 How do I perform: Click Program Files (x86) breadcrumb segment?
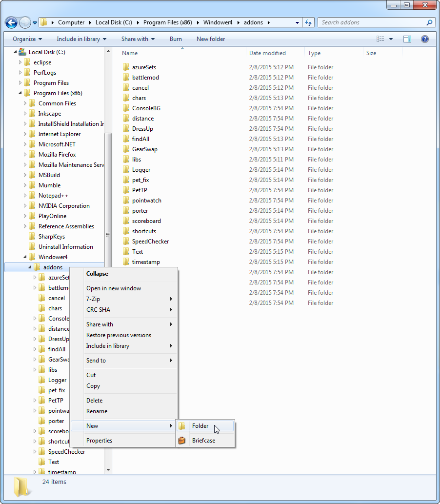(x=168, y=22)
